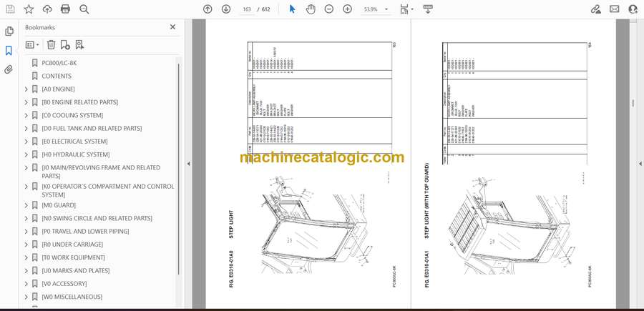
Task: Expand the [H0 HYDRAULIC SYSTEM] bookmark
Action: point(26,154)
